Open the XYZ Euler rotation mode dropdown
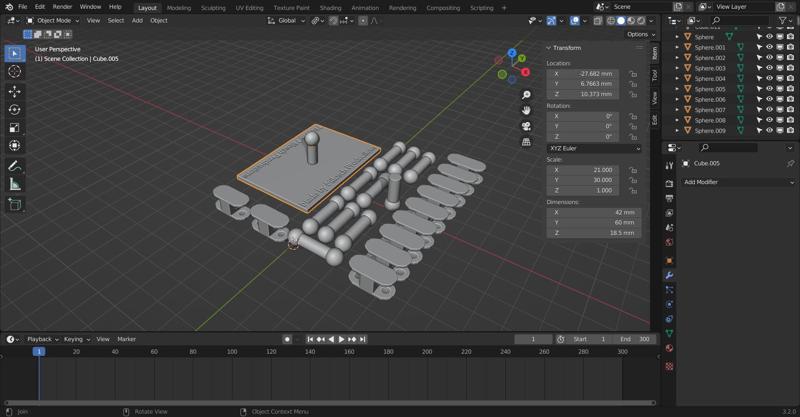Image resolution: width=800 pixels, height=417 pixels. click(594, 148)
